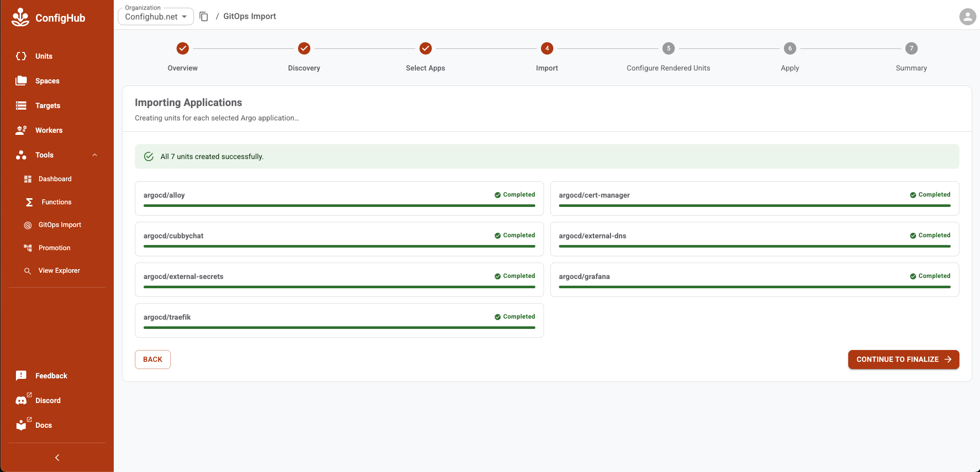This screenshot has height=472, width=980.
Task: Open Dashboard via its grid icon
Action: click(28, 179)
